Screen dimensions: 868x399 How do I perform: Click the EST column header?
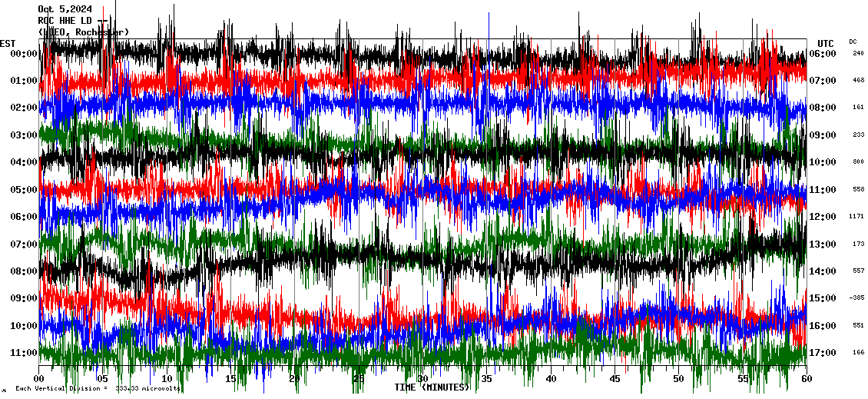pyautogui.click(x=8, y=43)
